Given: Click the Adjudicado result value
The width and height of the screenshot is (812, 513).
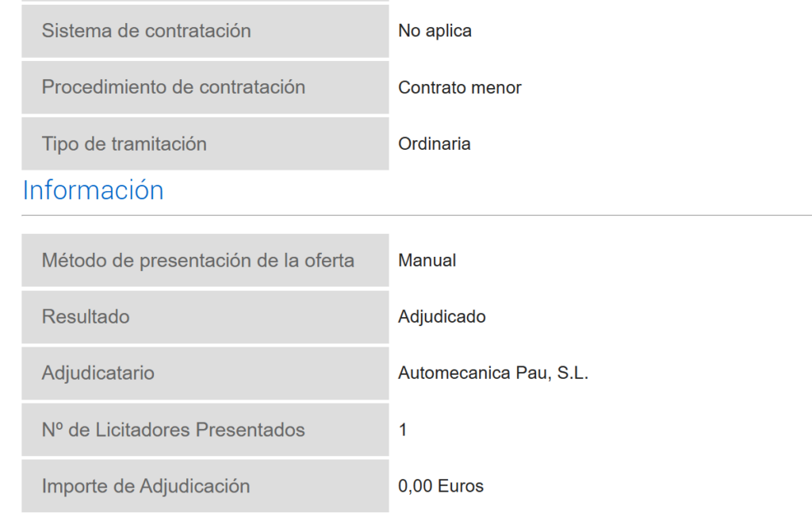Looking at the screenshot, I should click(442, 317).
